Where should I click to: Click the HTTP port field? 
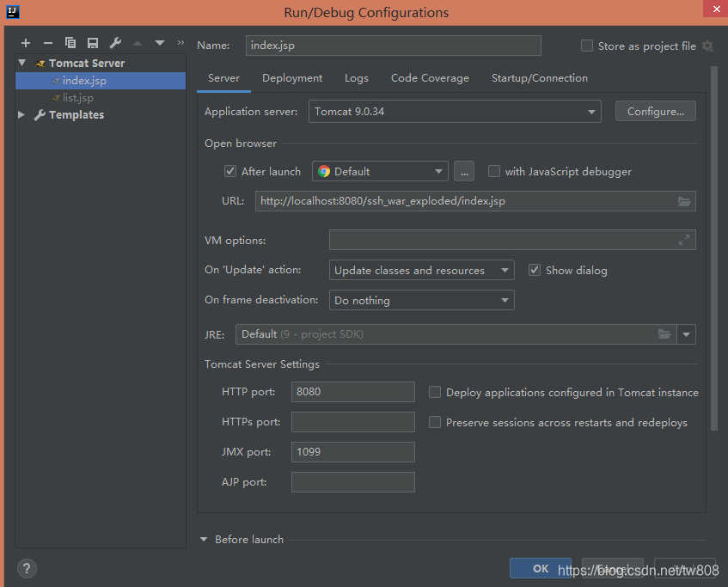coord(353,392)
